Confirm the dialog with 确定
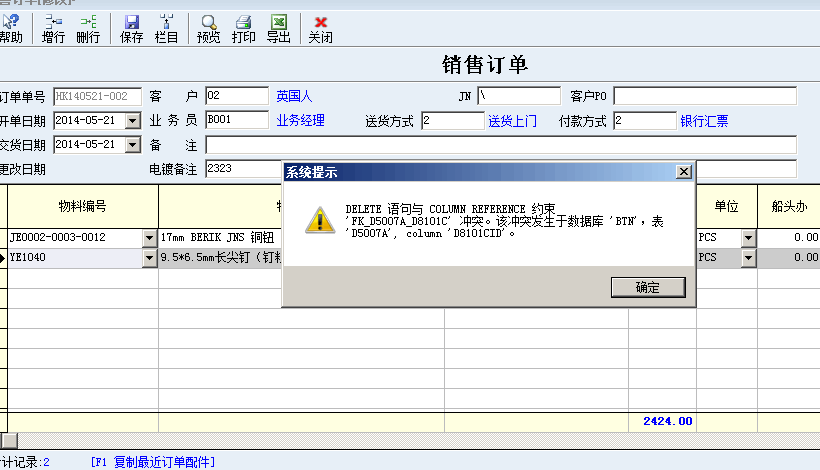Image resolution: width=820 pixels, height=470 pixels. coord(648,287)
